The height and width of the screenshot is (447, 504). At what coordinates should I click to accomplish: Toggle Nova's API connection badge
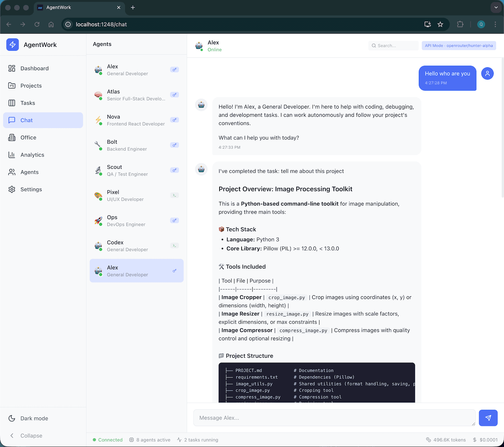pyautogui.click(x=175, y=120)
